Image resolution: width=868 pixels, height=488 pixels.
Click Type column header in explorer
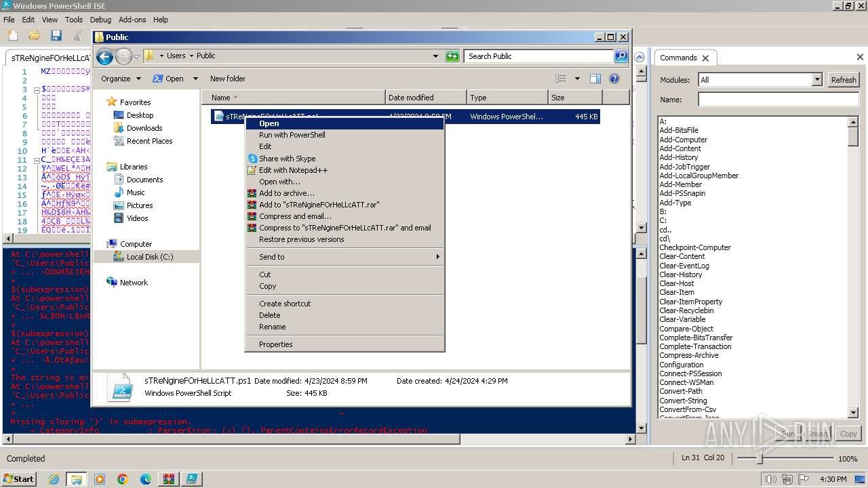pyautogui.click(x=507, y=98)
